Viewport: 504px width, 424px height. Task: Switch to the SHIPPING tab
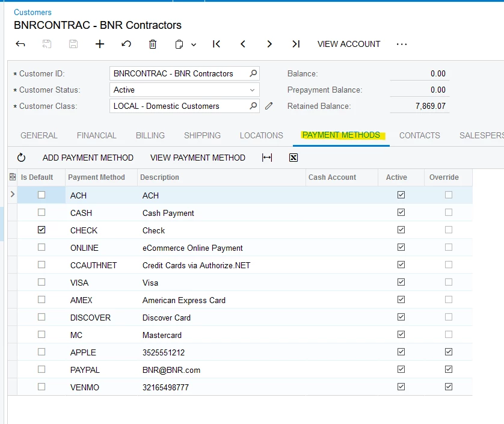point(202,135)
